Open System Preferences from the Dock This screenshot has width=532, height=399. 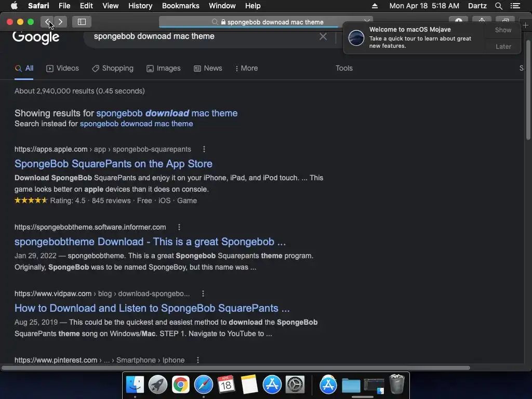pos(295,384)
